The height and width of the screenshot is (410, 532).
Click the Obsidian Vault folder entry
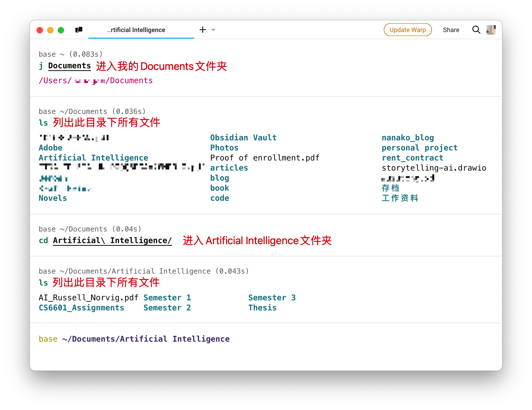(243, 137)
